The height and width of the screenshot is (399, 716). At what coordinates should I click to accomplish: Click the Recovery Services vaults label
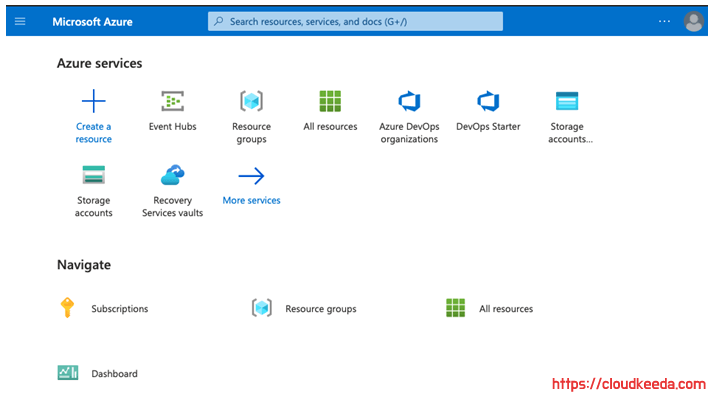click(173, 206)
